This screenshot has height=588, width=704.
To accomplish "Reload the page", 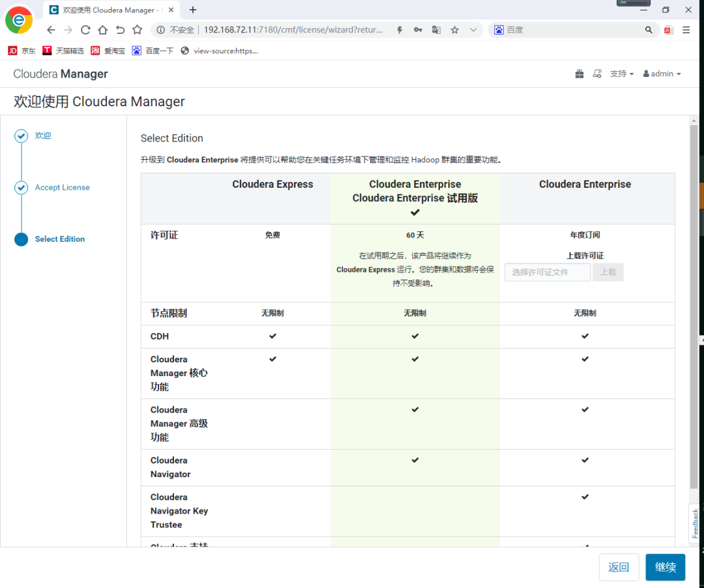I will click(85, 30).
